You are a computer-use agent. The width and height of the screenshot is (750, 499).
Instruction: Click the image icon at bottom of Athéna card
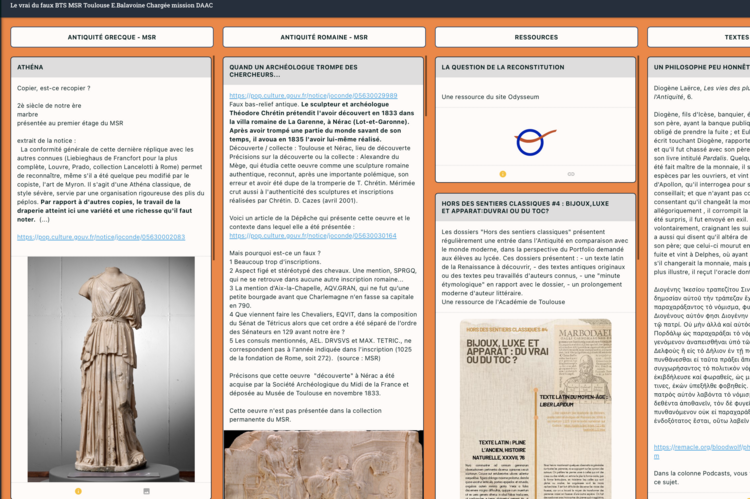(146, 491)
